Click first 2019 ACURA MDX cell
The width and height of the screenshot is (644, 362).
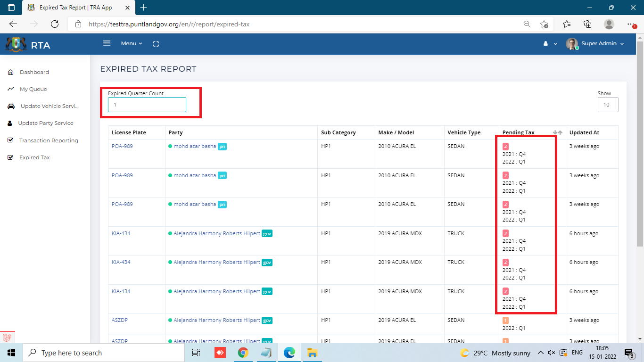[x=400, y=233]
